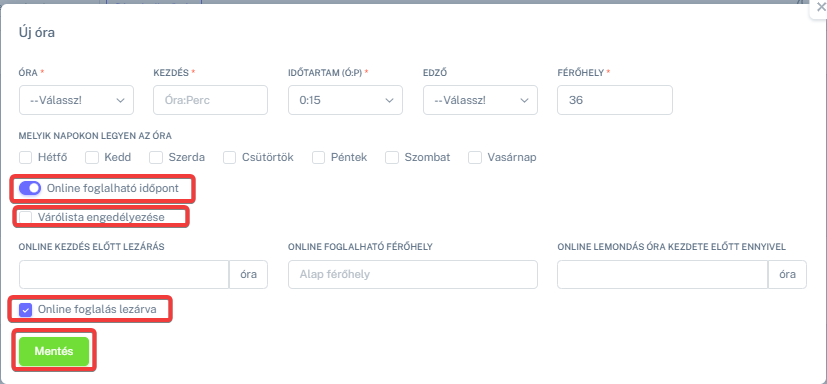Viewport: 827px width, 384px height.
Task: Expand the IDŐTARTAM 0:15 dropdown
Action: coord(345,100)
